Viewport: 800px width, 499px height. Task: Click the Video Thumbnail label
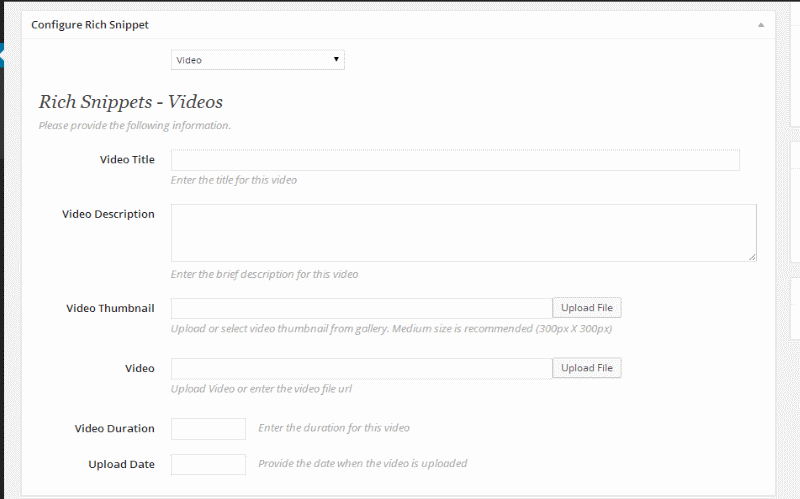click(110, 309)
